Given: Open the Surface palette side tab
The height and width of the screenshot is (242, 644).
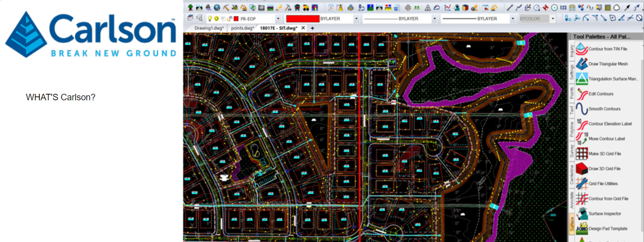Looking at the screenshot, I should click(572, 224).
